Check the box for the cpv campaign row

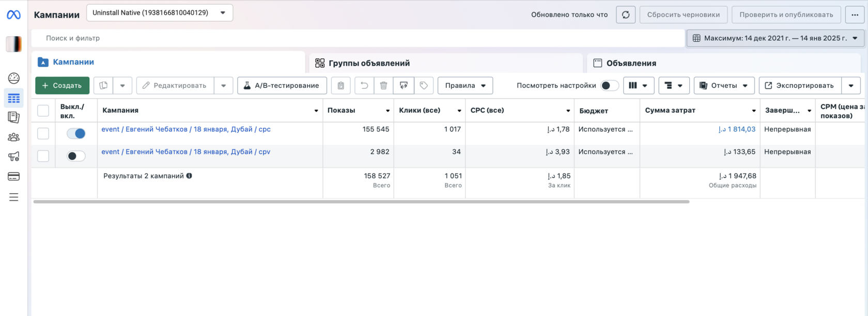(43, 156)
